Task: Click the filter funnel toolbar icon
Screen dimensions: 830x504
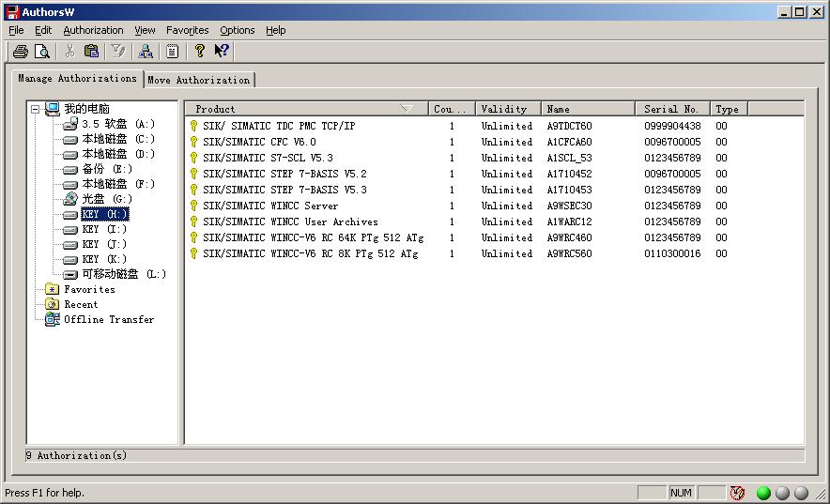Action: (118, 52)
